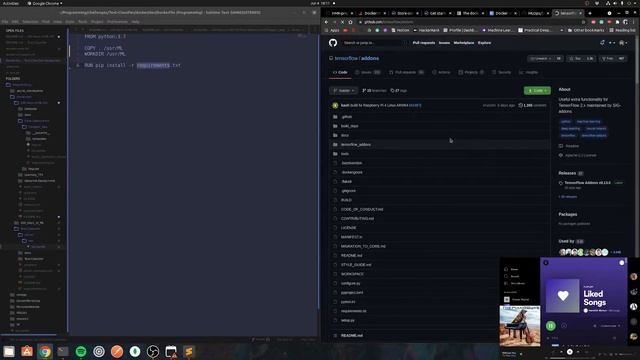Open repository Projects tab
The height and width of the screenshot is (360, 640).
[x=471, y=72]
